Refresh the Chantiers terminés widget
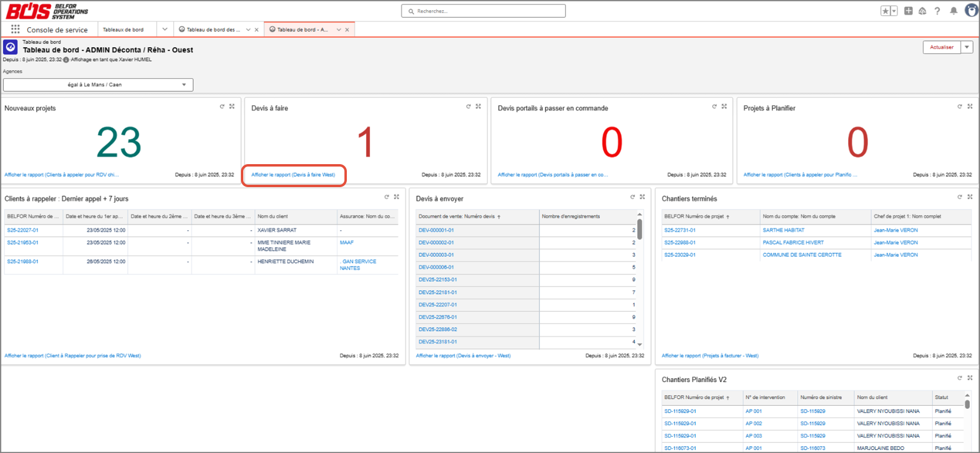Viewport: 980px width, 453px height. pos(959,197)
